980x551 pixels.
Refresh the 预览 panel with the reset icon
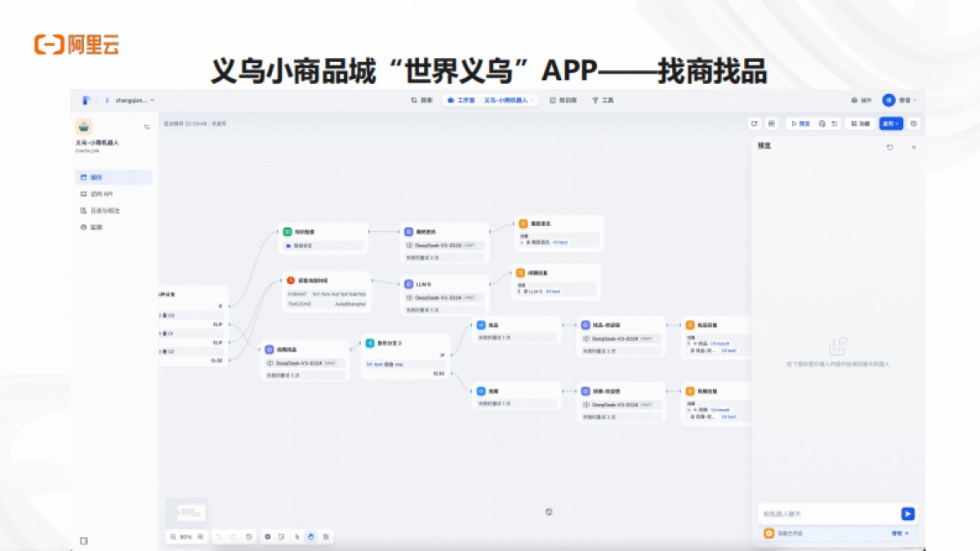(890, 148)
